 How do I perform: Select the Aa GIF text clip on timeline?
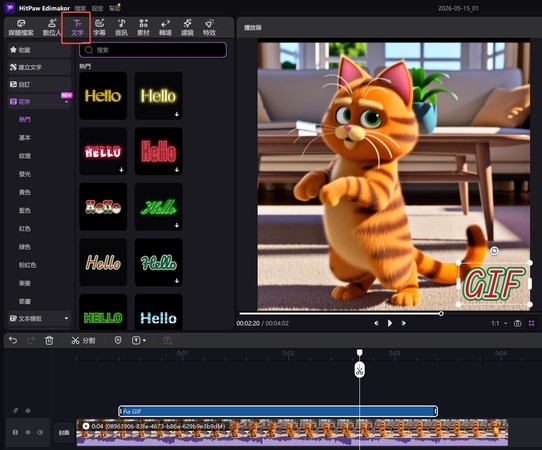(x=278, y=411)
